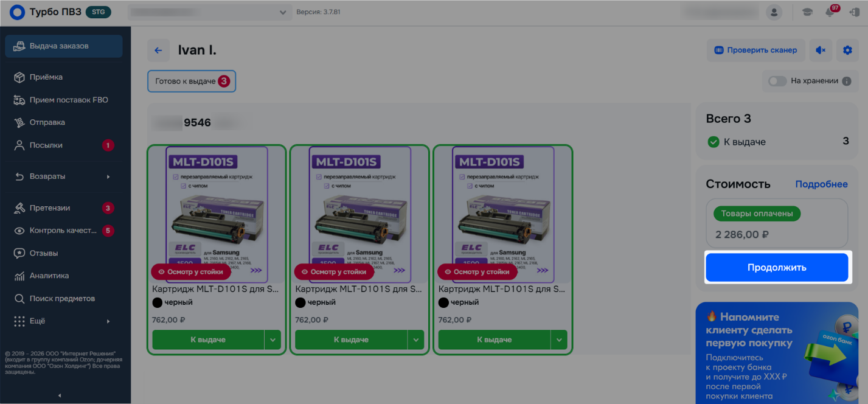The height and width of the screenshot is (404, 868).
Task: Click first card's К выдаче button
Action: coord(208,340)
